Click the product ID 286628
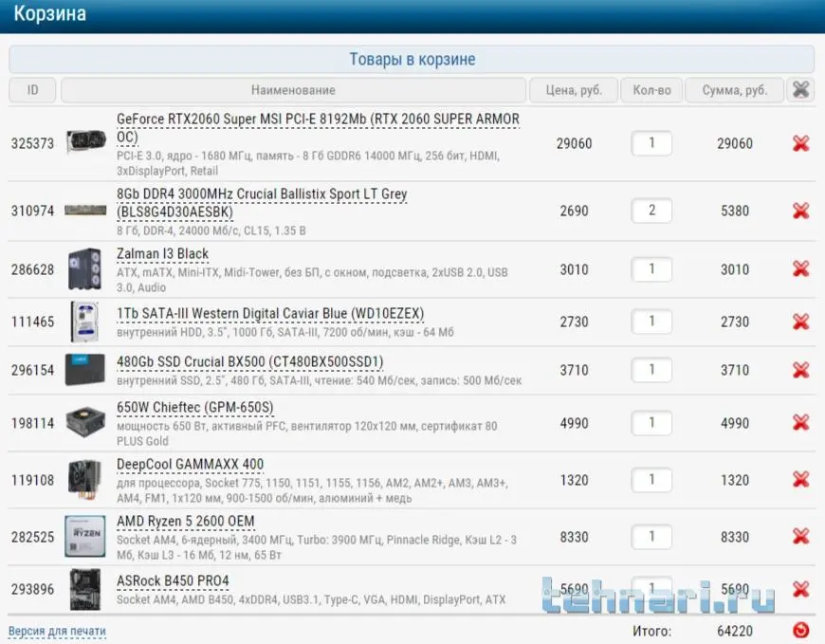This screenshot has width=825, height=644. [32, 269]
